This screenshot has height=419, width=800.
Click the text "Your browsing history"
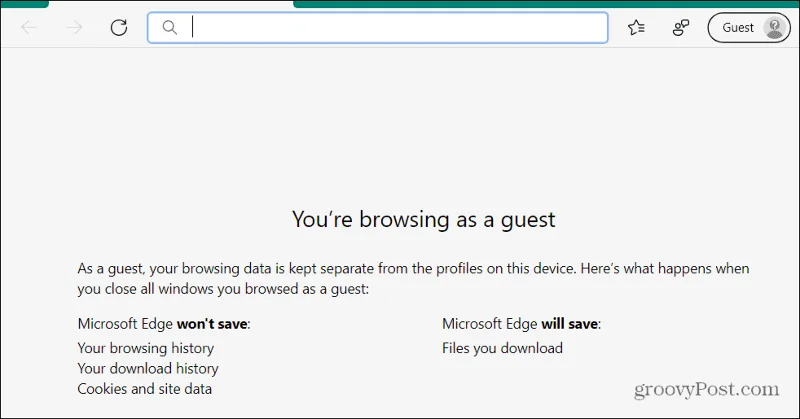click(x=145, y=348)
